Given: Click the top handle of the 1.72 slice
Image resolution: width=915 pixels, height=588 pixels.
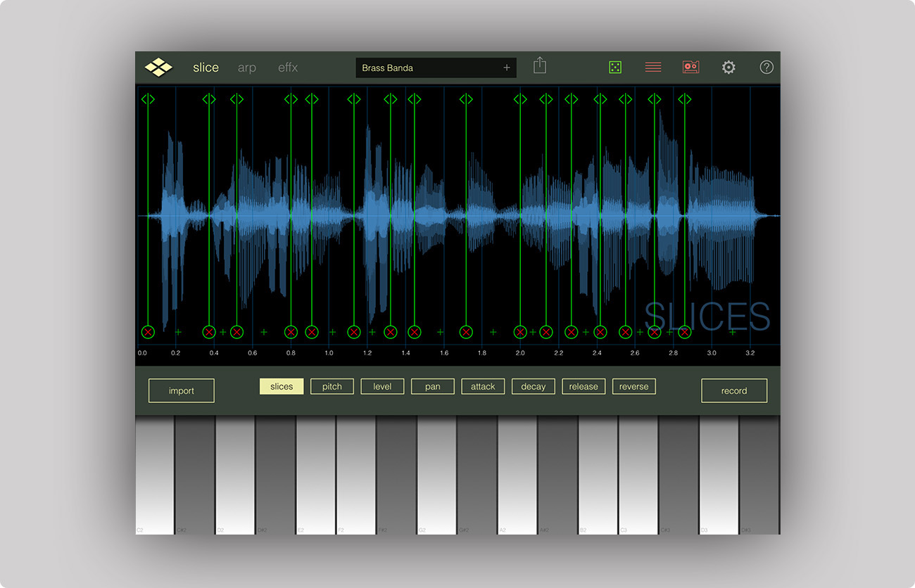Looking at the screenshot, I should click(466, 99).
